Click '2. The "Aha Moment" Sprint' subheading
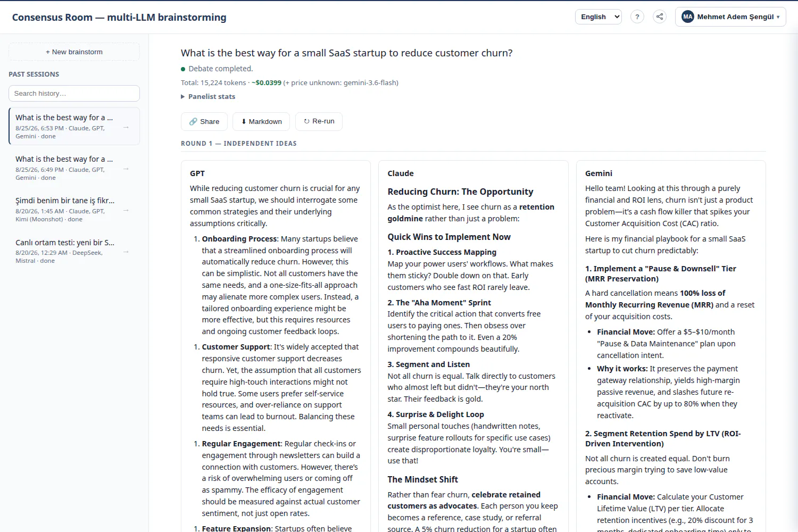This screenshot has width=798, height=532. (439, 302)
